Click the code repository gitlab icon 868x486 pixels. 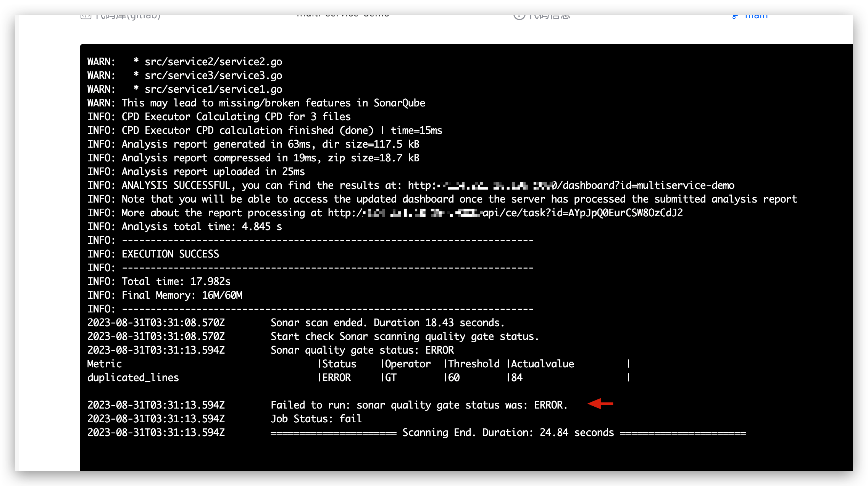(x=86, y=16)
